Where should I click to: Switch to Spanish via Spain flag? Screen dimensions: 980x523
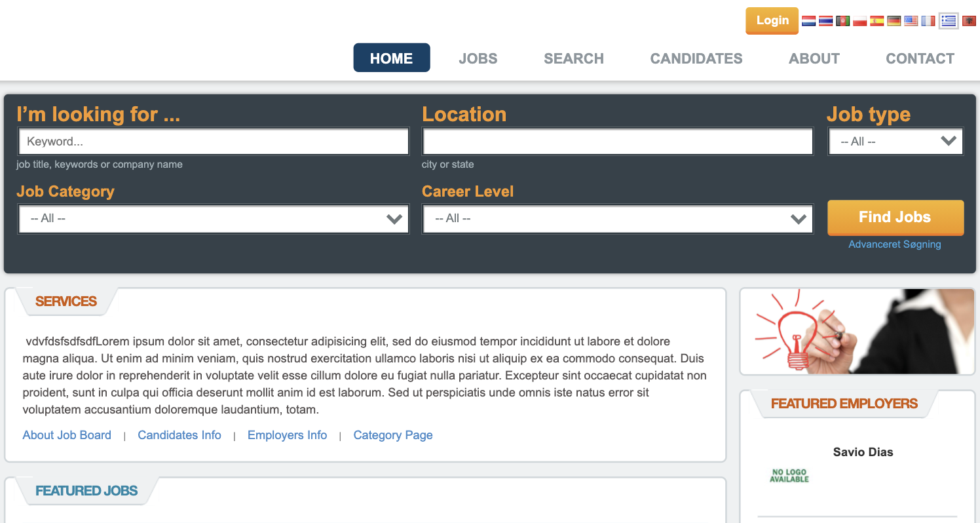[877, 21]
